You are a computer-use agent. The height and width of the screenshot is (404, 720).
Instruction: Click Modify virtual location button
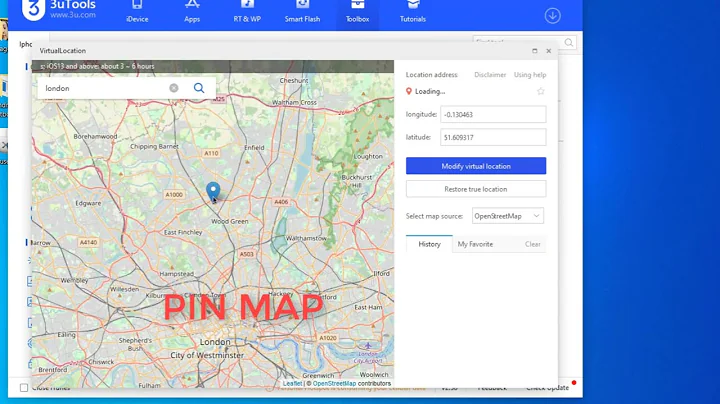click(476, 166)
